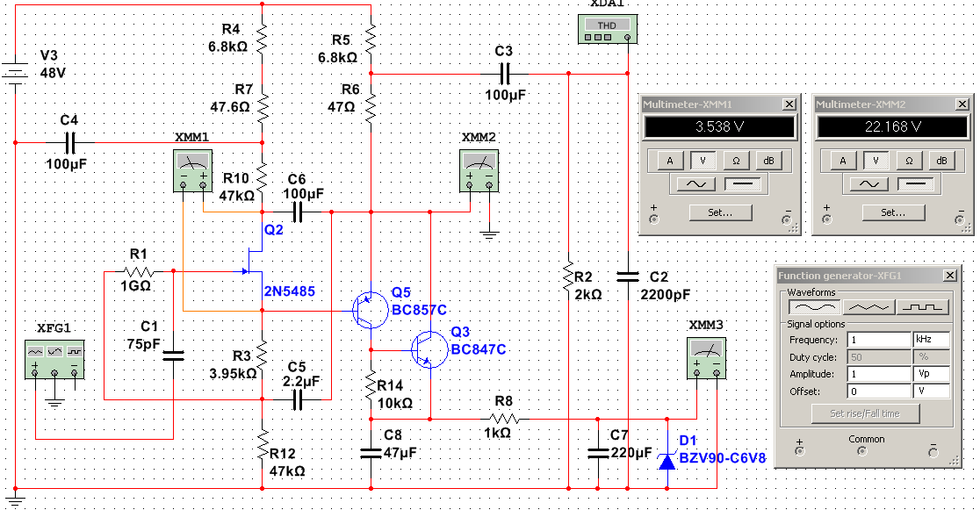Select the Q3 BC847C transistor symbol
The image size is (980, 510).
(429, 349)
